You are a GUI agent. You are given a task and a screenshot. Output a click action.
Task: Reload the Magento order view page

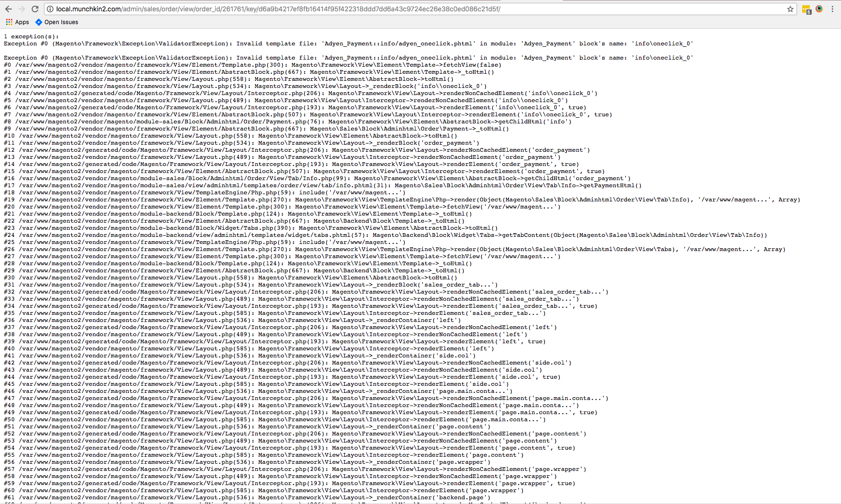pyautogui.click(x=35, y=9)
